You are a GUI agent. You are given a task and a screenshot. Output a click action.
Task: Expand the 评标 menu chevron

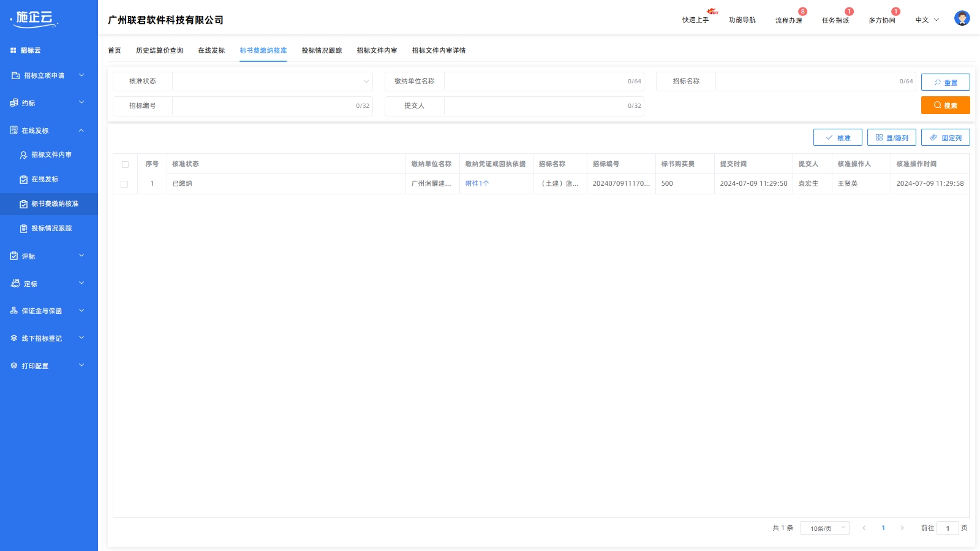point(81,256)
